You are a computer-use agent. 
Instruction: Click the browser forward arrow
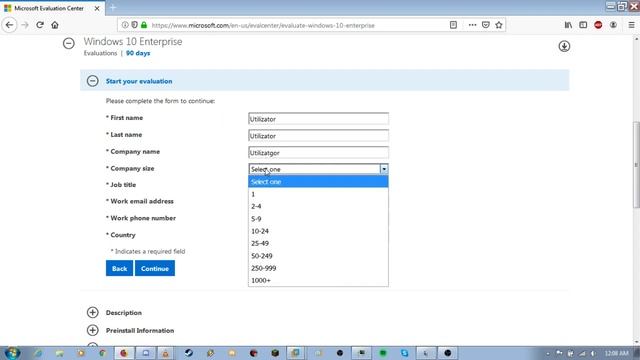point(24,25)
